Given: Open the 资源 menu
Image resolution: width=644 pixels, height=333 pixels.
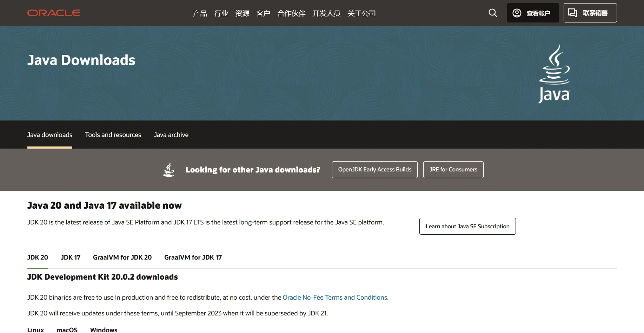Looking at the screenshot, I should (242, 13).
